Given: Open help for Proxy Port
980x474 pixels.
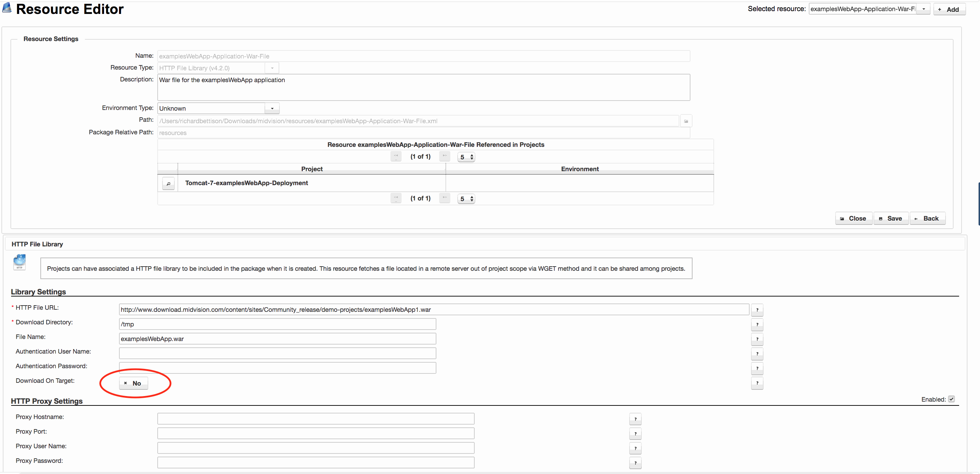Looking at the screenshot, I should click(635, 434).
